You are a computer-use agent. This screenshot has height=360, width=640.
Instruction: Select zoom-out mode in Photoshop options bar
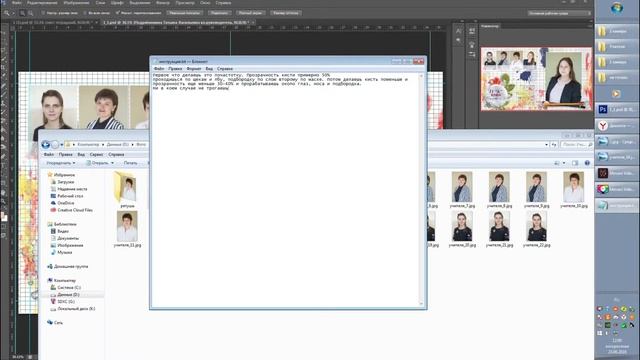click(31, 13)
